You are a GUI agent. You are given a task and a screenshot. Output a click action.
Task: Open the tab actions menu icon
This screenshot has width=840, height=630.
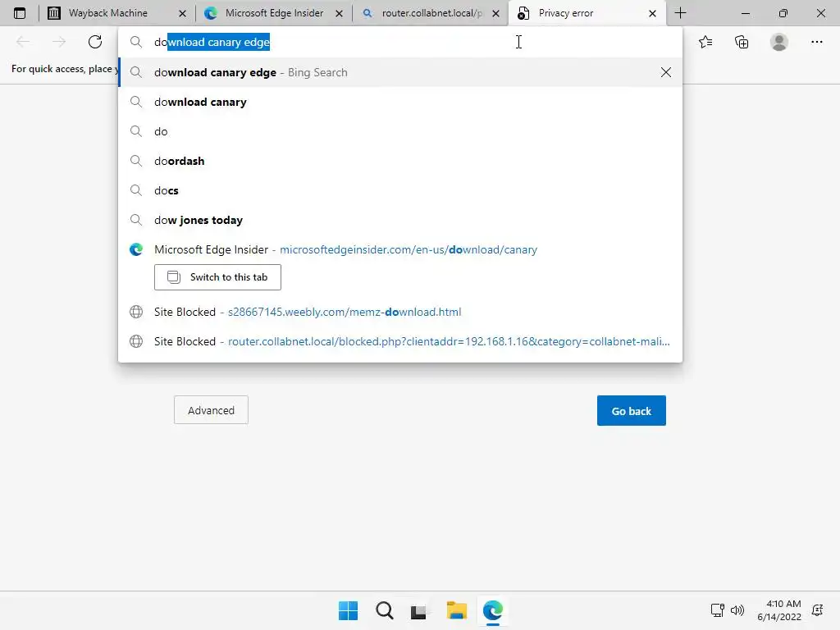20,13
